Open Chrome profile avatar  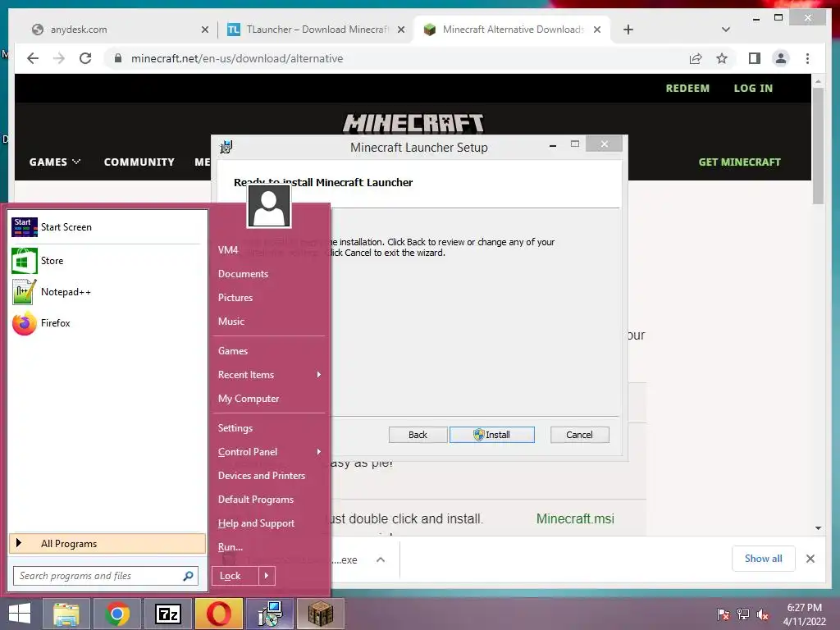pyautogui.click(x=781, y=58)
